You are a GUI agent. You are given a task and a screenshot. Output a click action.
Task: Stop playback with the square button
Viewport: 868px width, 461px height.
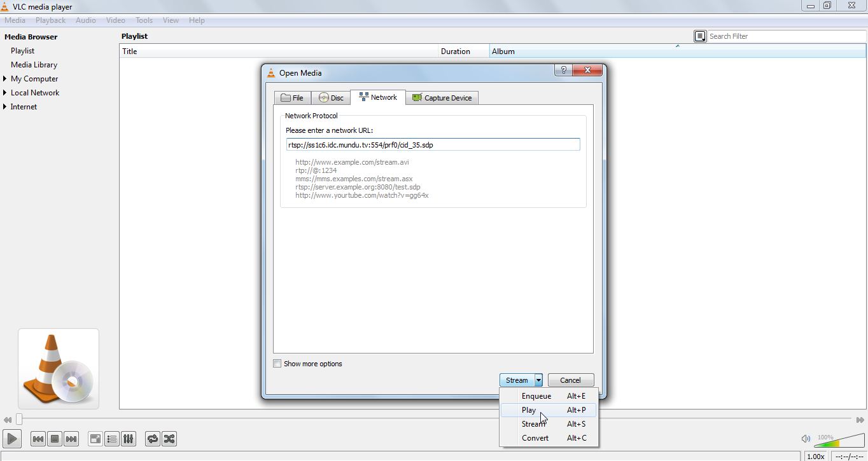pos(55,439)
